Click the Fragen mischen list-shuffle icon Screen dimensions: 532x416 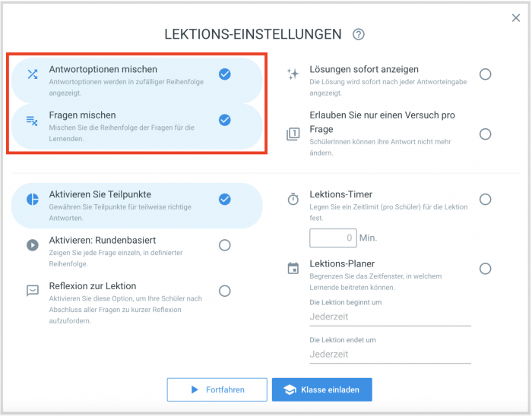pyautogui.click(x=32, y=121)
